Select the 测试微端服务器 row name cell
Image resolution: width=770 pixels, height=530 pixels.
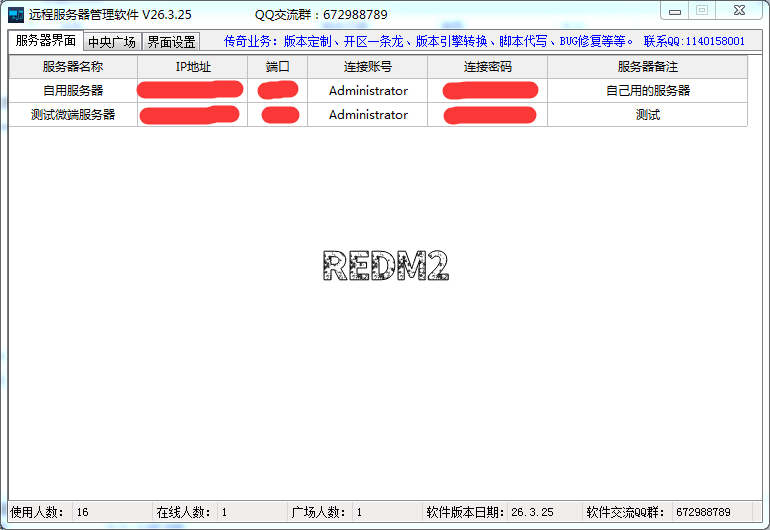(73, 115)
